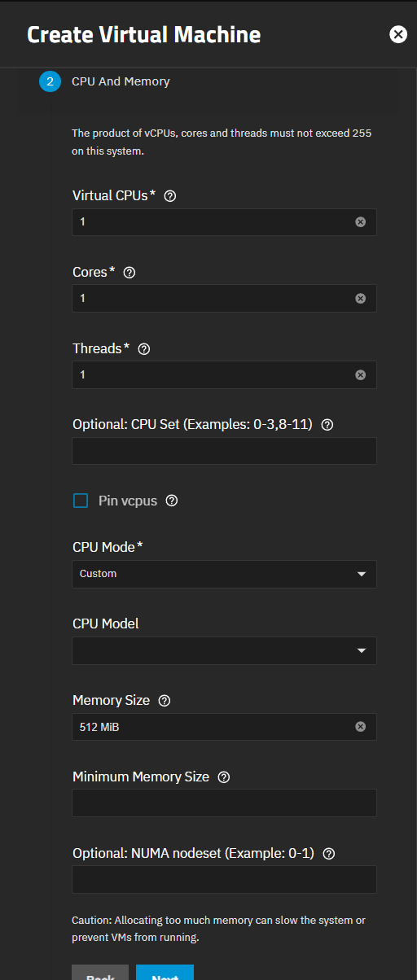Clear the Cores field value
This screenshot has width=417, height=980.
click(x=361, y=299)
